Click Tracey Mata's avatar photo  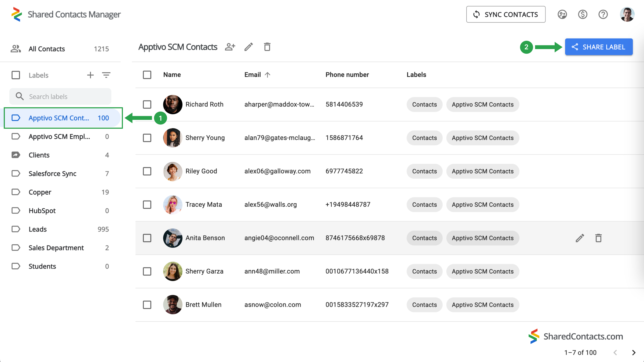173,205
